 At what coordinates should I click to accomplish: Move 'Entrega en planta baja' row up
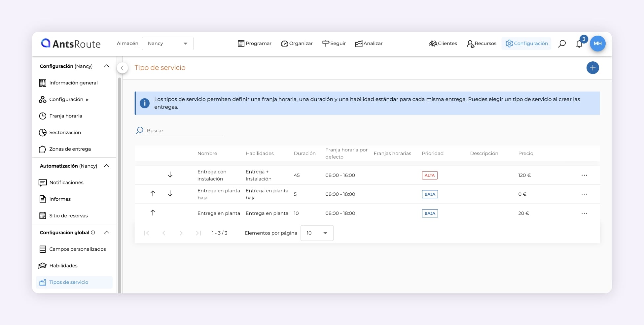153,194
